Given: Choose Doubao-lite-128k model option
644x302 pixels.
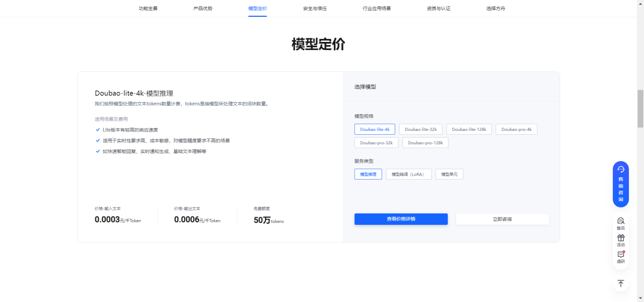Looking at the screenshot, I should (x=469, y=129).
